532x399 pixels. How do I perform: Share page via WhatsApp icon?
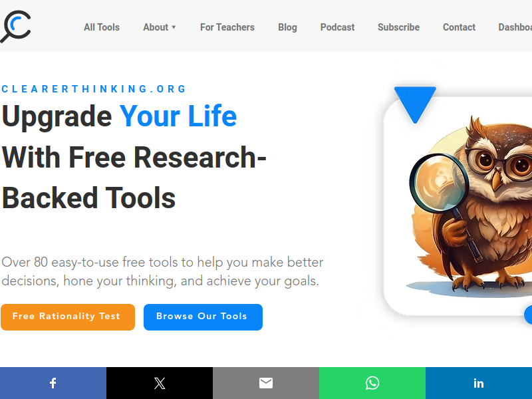372,383
